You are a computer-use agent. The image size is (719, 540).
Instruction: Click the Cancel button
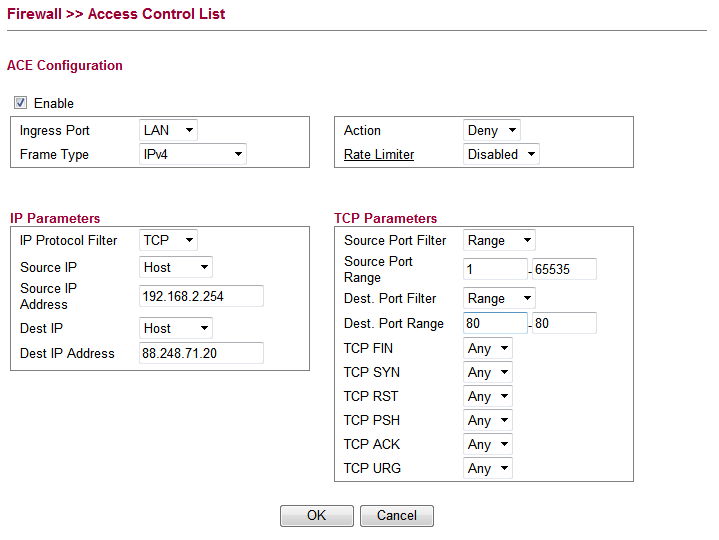(397, 515)
